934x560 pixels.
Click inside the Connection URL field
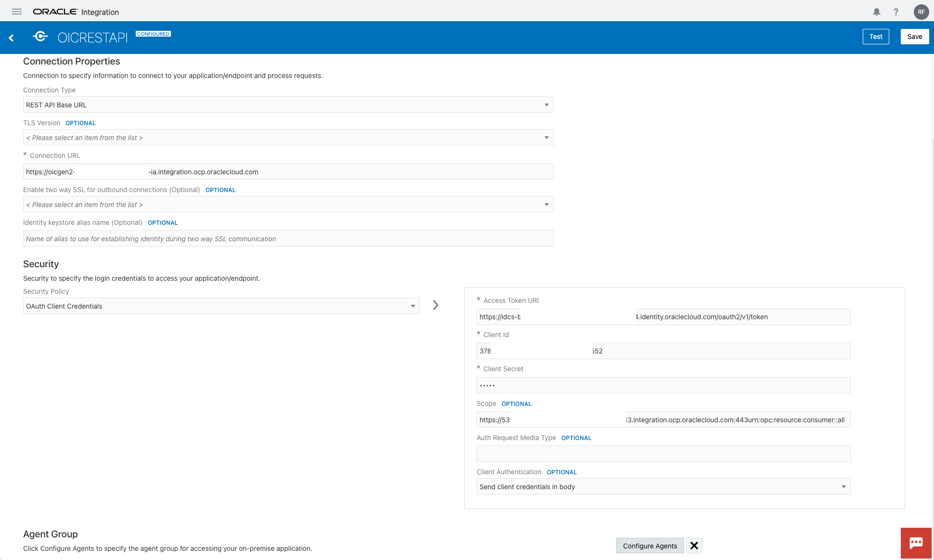point(288,171)
